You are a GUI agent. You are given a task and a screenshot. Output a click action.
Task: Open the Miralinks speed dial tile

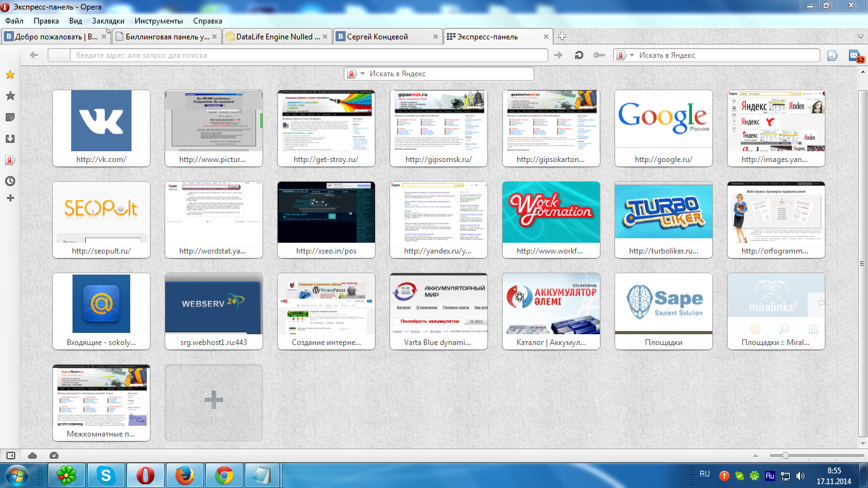(776, 311)
